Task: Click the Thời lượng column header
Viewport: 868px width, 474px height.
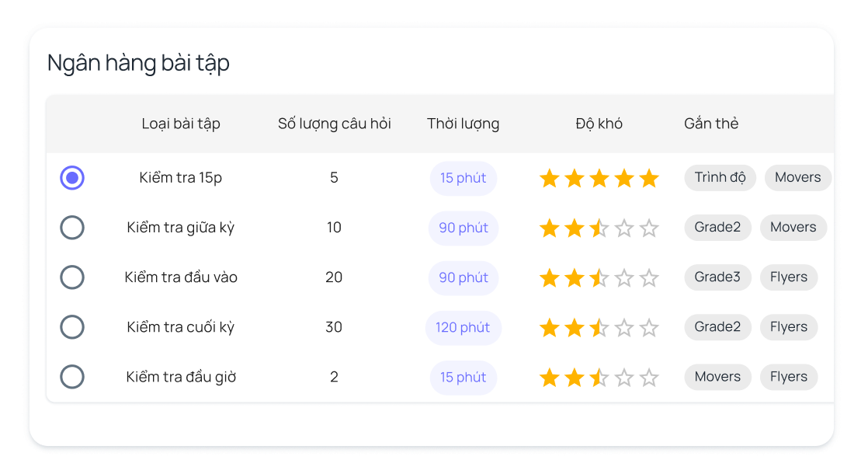Action: (x=463, y=124)
